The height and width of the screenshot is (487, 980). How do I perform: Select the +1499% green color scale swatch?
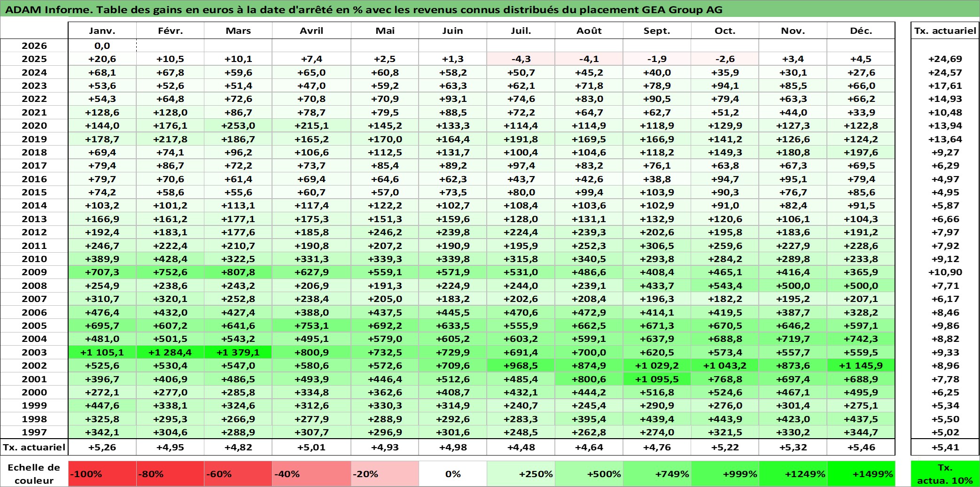[861, 474]
